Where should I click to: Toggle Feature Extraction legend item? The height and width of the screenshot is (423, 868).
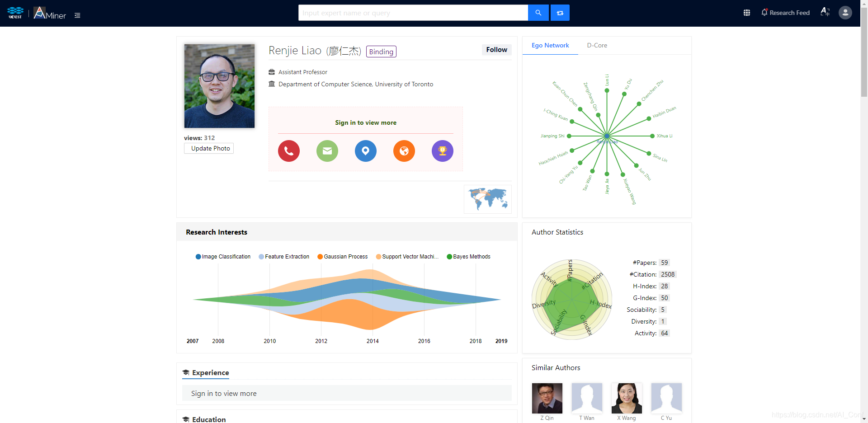point(284,257)
